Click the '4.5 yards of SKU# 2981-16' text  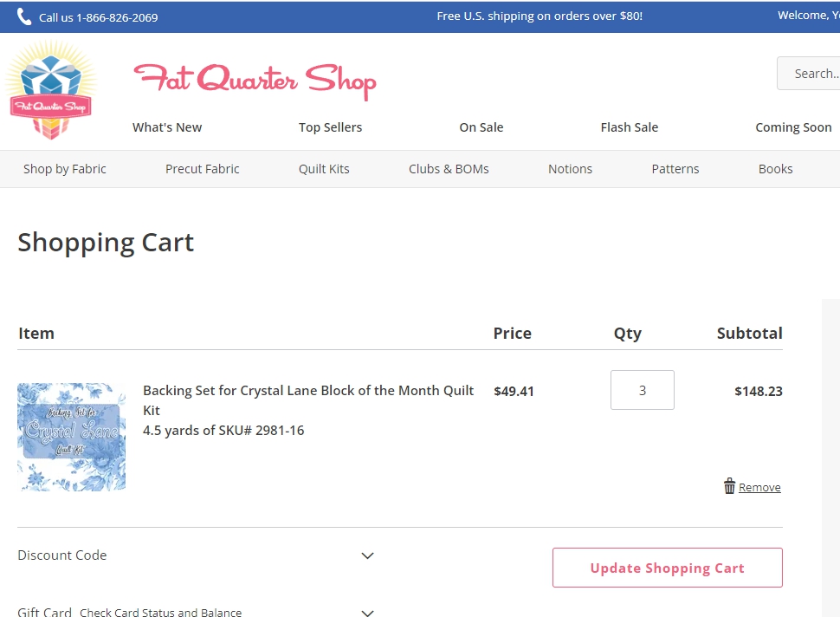[223, 431]
